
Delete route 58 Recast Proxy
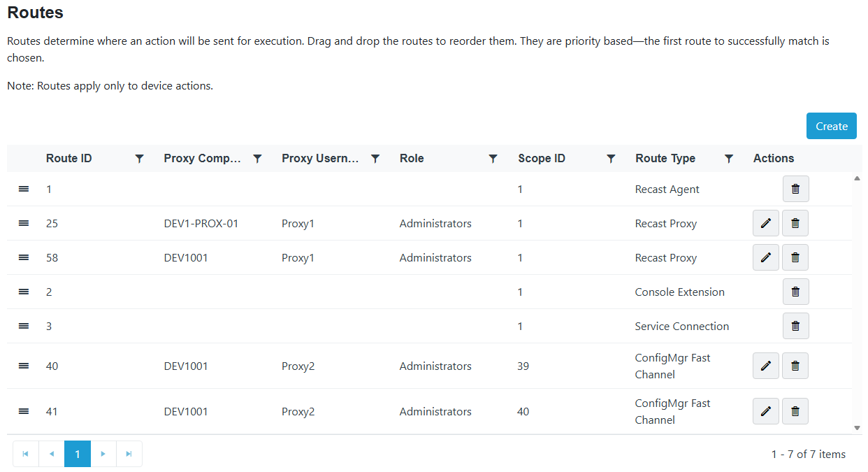tap(795, 257)
